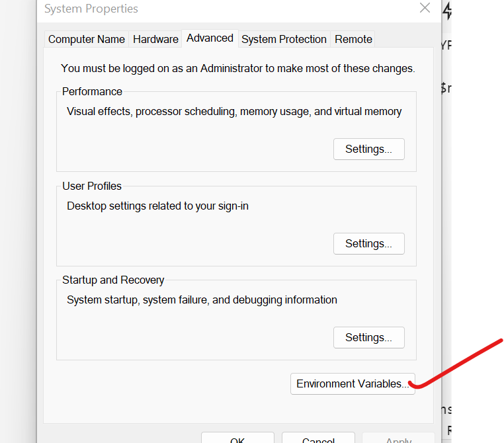Viewport: 504px width, 443px height.
Task: Switch to the Computer Name tab
Action: [87, 39]
